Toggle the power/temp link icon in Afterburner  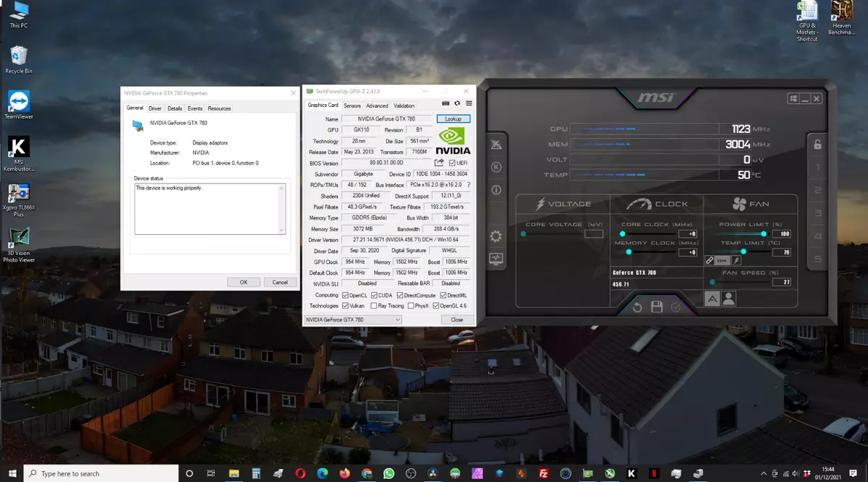pos(710,260)
